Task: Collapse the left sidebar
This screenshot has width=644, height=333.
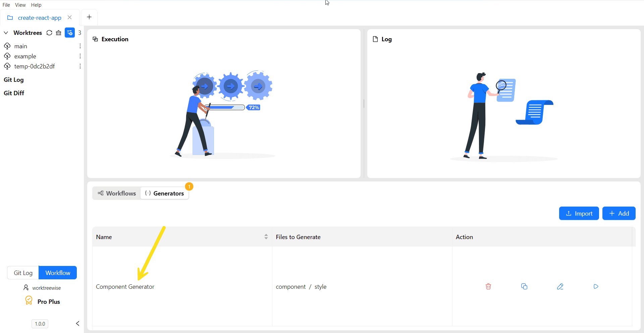Action: (x=77, y=323)
